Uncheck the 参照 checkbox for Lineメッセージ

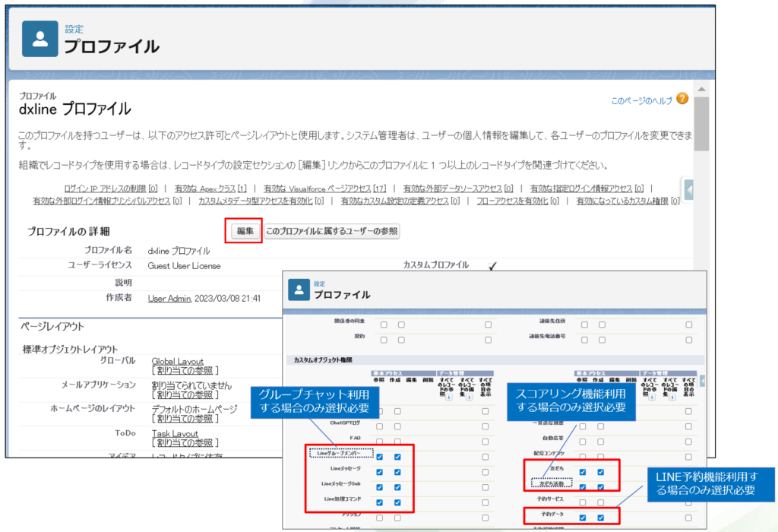point(379,471)
